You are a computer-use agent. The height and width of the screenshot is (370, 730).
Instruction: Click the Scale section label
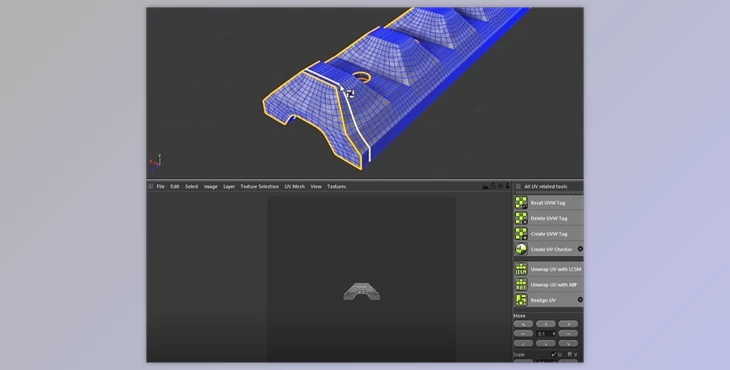pyautogui.click(x=519, y=355)
